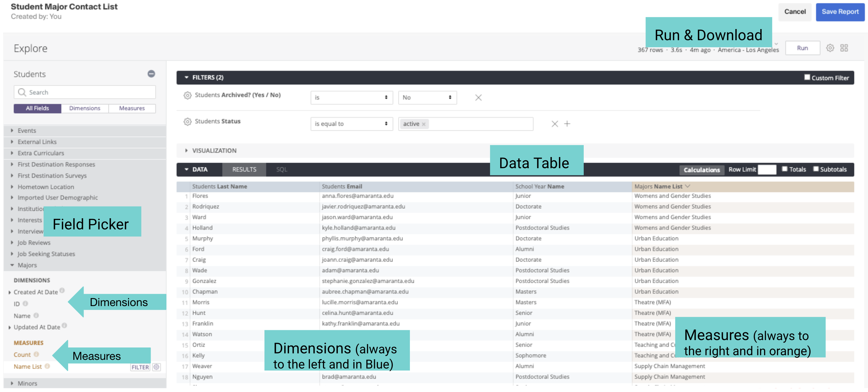Screen dimensions: 868x392
Task: Expand the Created At Date dimension group
Action: point(10,292)
